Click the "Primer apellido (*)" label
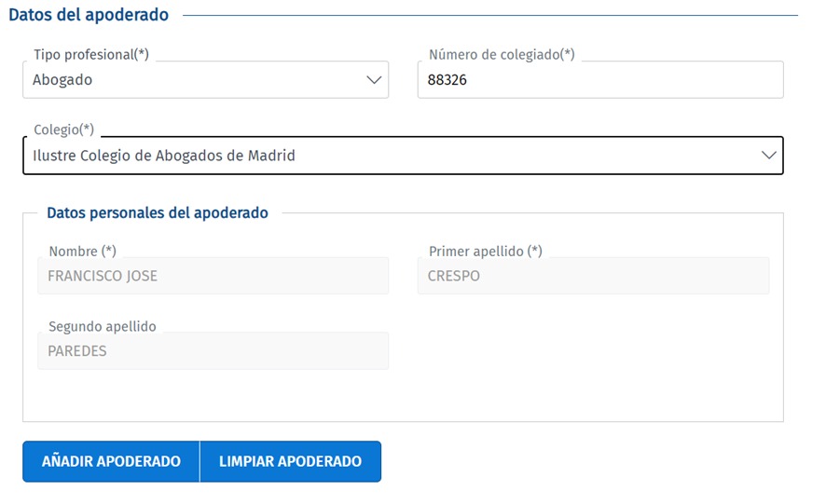Image resolution: width=826 pixels, height=504 pixels. pos(485,252)
